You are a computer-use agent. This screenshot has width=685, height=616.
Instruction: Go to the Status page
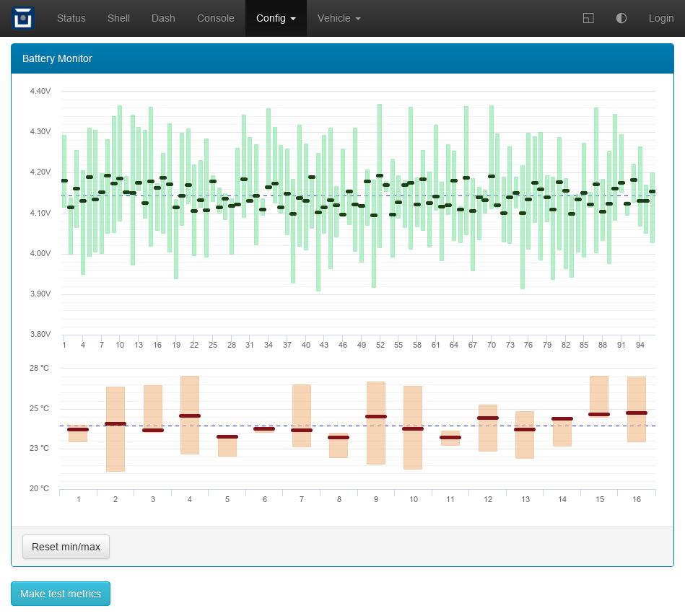(71, 18)
